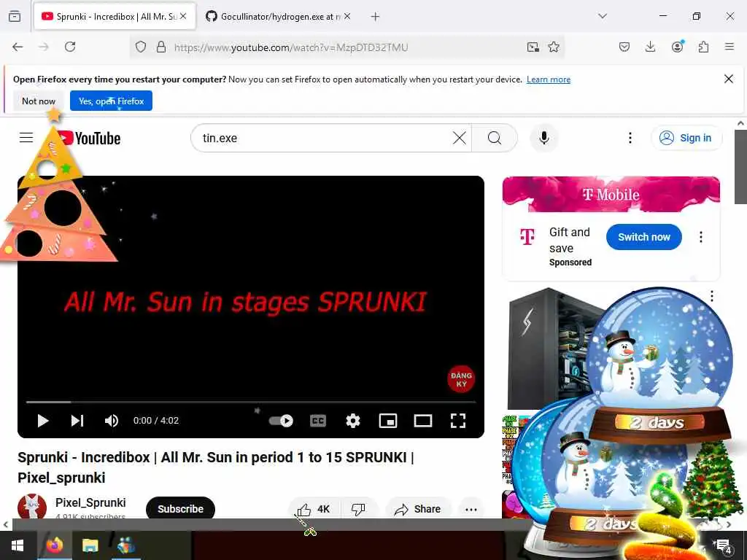Image resolution: width=747 pixels, height=560 pixels.
Task: Open the video settings gear
Action: click(x=353, y=421)
